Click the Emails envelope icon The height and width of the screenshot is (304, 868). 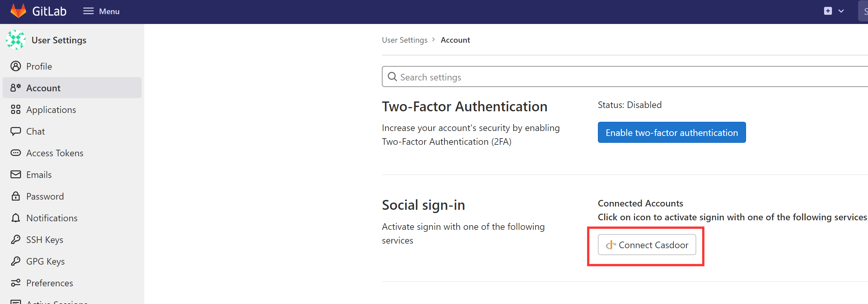[15, 174]
